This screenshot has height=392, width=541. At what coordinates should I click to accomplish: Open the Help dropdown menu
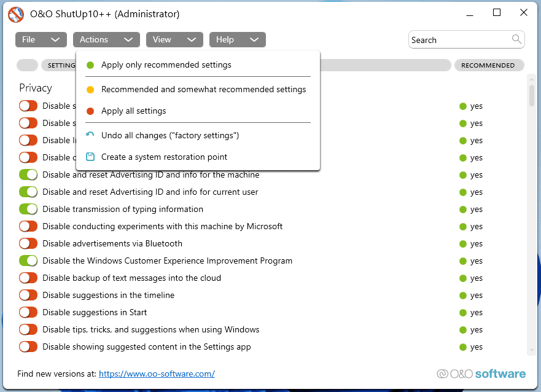237,39
